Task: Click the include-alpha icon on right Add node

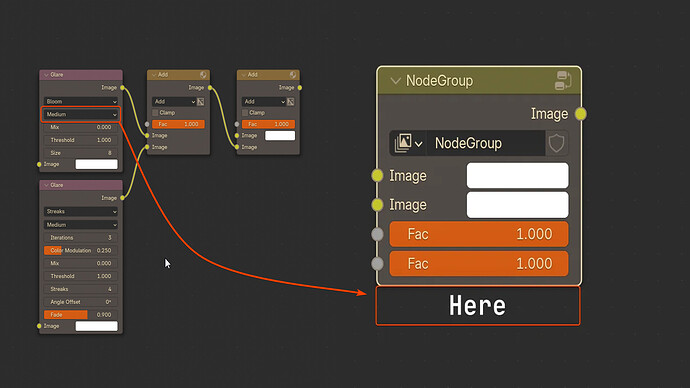Action: pyautogui.click(x=290, y=102)
